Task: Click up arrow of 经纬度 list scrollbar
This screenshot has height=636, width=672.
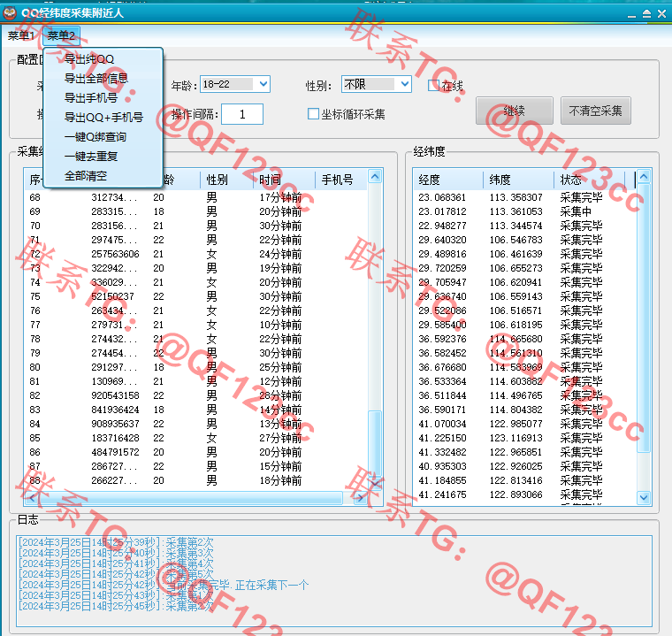Action: (x=644, y=176)
